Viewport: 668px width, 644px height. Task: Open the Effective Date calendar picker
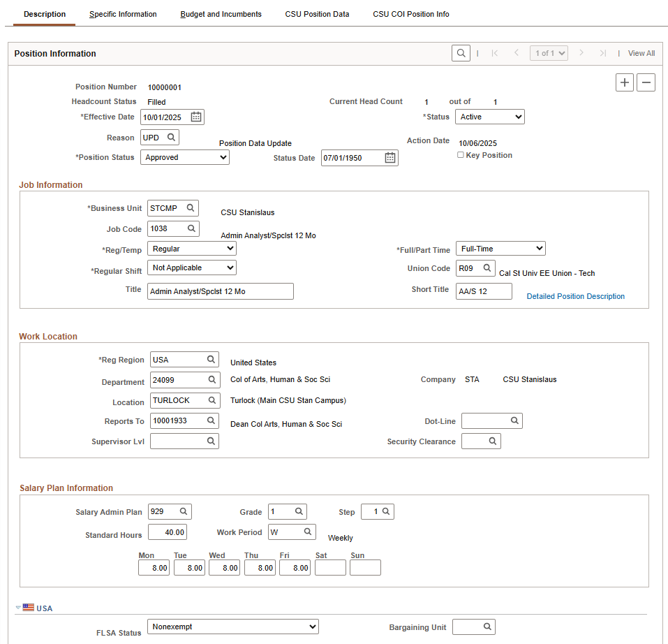[196, 117]
